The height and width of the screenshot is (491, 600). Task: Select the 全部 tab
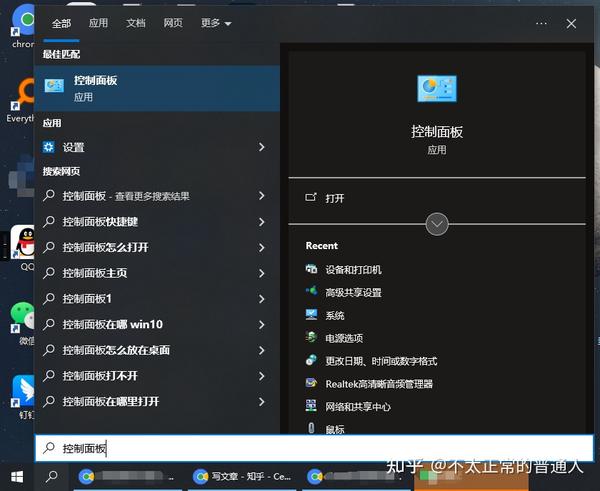(61, 23)
